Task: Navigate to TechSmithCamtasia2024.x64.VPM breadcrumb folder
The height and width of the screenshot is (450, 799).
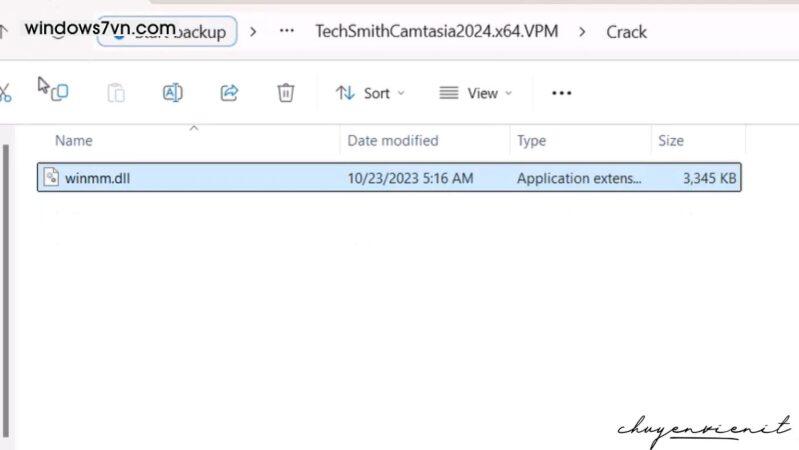Action: click(436, 32)
